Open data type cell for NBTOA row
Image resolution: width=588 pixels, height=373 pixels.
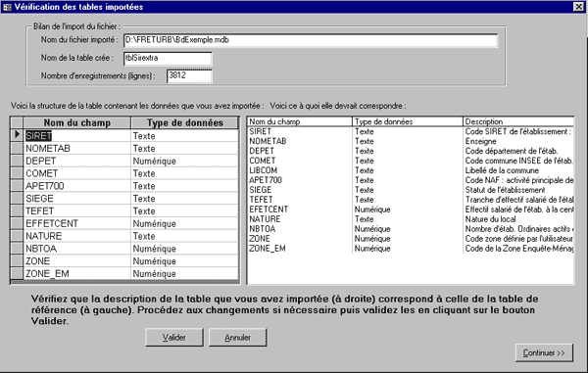point(184,249)
